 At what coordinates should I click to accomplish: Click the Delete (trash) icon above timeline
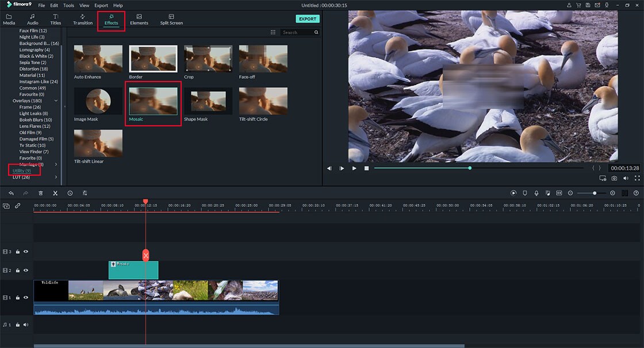click(x=40, y=193)
